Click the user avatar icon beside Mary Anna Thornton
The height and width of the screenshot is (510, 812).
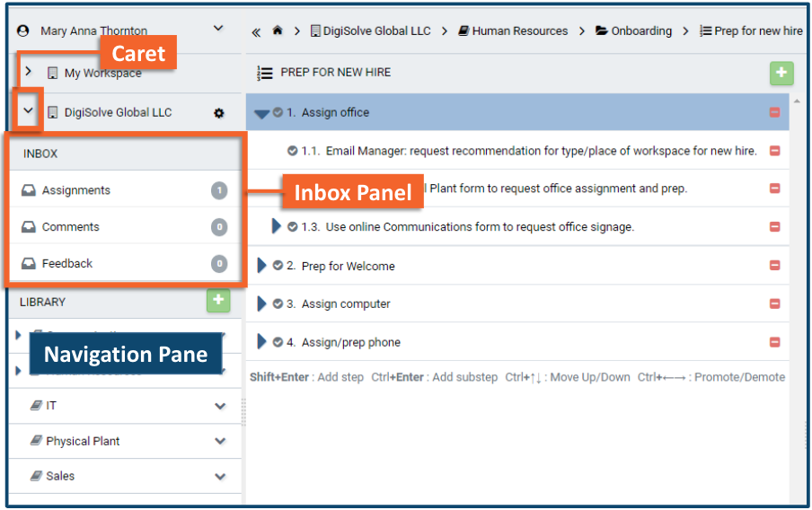pyautogui.click(x=22, y=31)
